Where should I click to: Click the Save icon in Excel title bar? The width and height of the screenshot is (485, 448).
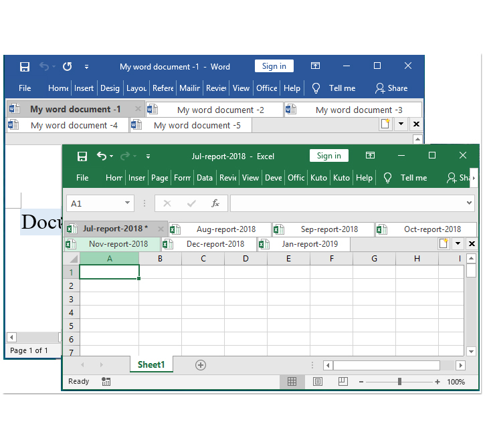click(82, 156)
